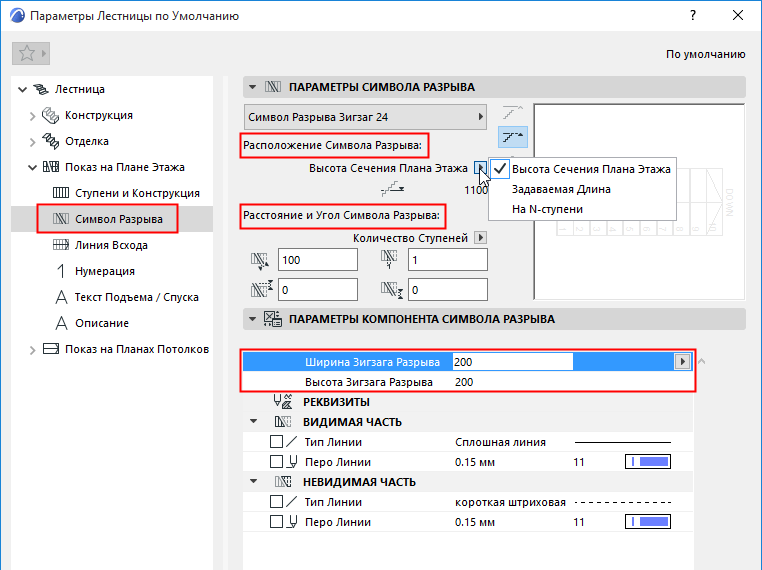
Task: Expand the Отделка tree node
Action: click(x=33, y=142)
